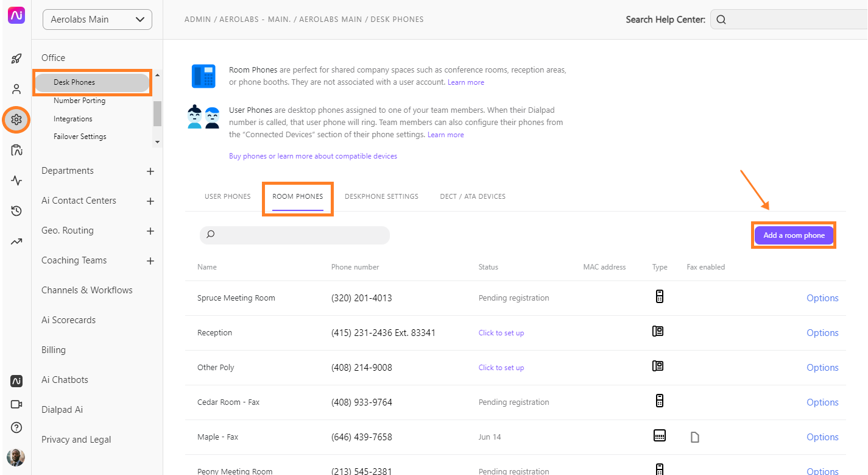Switch to the User Phones tab
This screenshot has height=475, width=868.
(x=228, y=196)
